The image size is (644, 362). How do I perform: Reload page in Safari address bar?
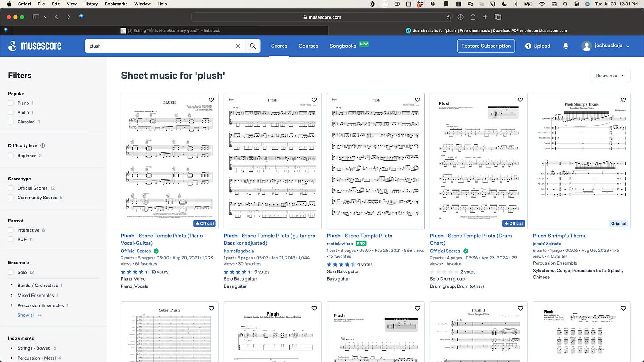(x=448, y=17)
